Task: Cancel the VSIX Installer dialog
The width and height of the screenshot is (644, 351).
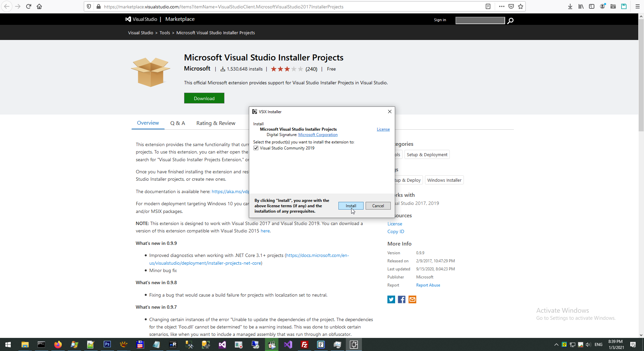Action: click(x=378, y=206)
